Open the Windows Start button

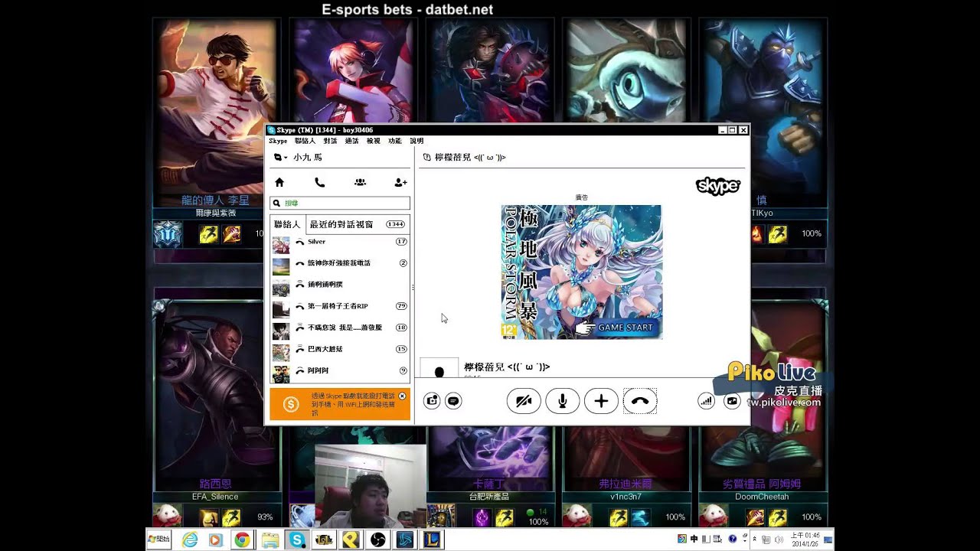click(159, 540)
